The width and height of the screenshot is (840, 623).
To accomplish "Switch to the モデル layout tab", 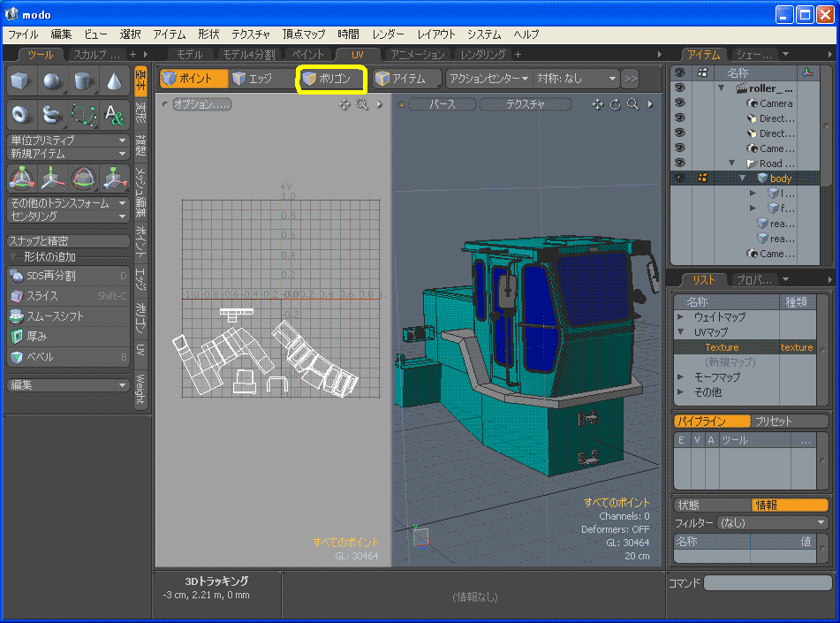I will [190, 55].
